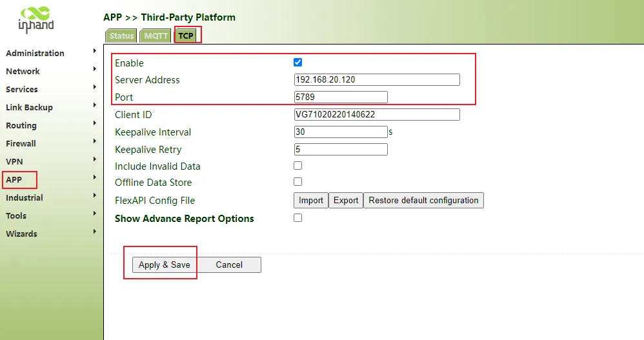This screenshot has width=644, height=340.
Task: Click the 'Client ID' label
Action: tap(134, 115)
